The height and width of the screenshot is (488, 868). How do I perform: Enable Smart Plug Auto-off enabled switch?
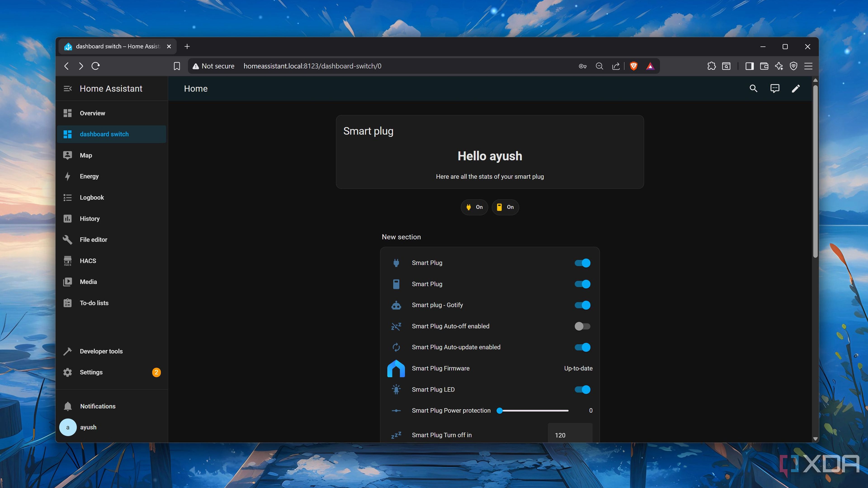tap(583, 326)
